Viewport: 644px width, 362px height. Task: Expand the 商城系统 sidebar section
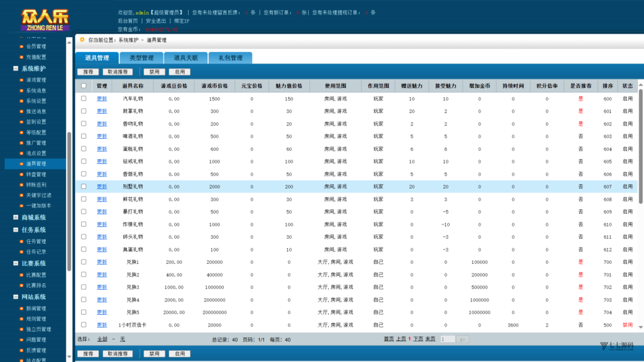tap(16, 217)
